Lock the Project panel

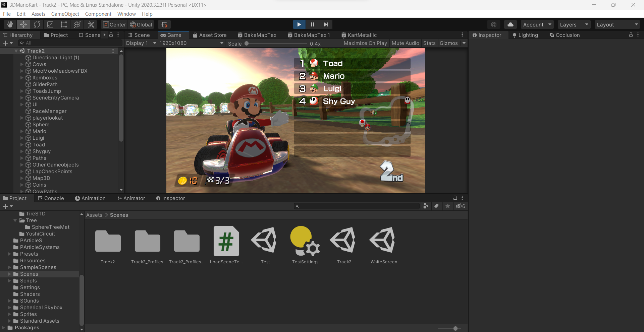[x=455, y=198]
